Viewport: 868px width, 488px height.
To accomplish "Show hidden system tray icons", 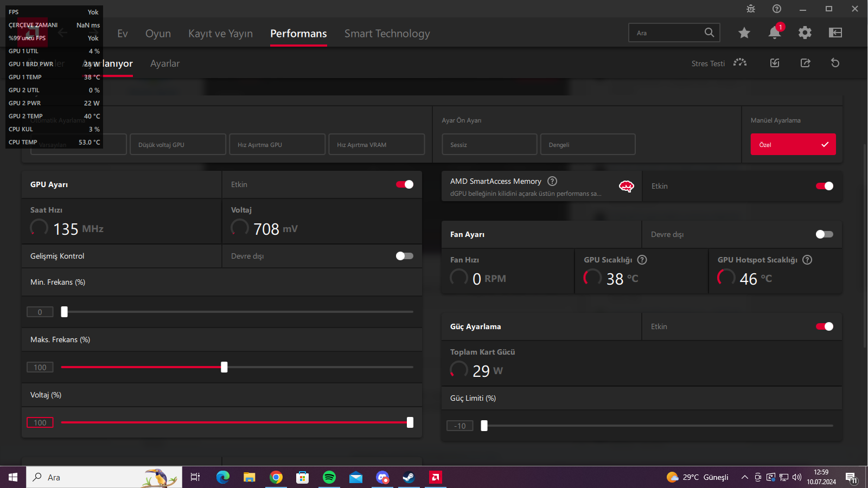I will pos(745,477).
